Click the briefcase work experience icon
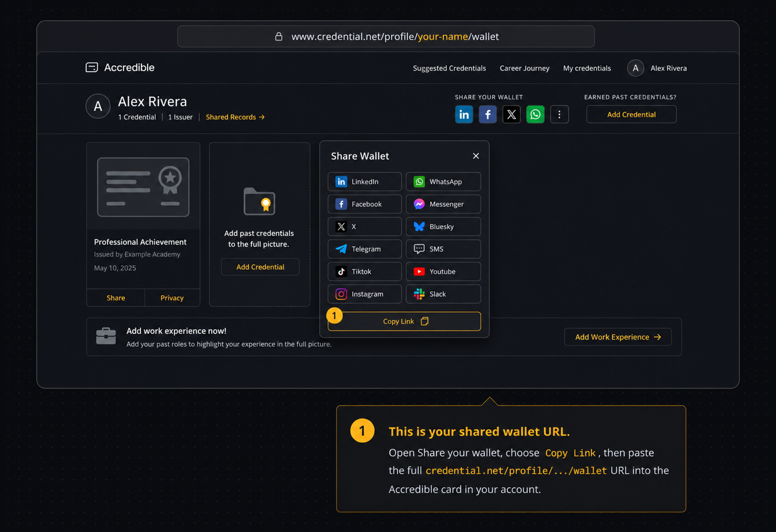The width and height of the screenshot is (776, 532). 106,336
